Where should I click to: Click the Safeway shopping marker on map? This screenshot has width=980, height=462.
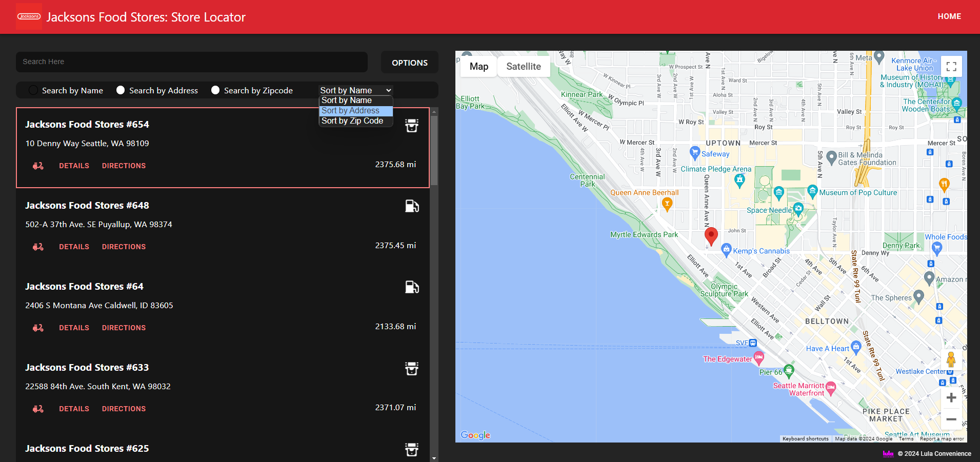tap(695, 152)
